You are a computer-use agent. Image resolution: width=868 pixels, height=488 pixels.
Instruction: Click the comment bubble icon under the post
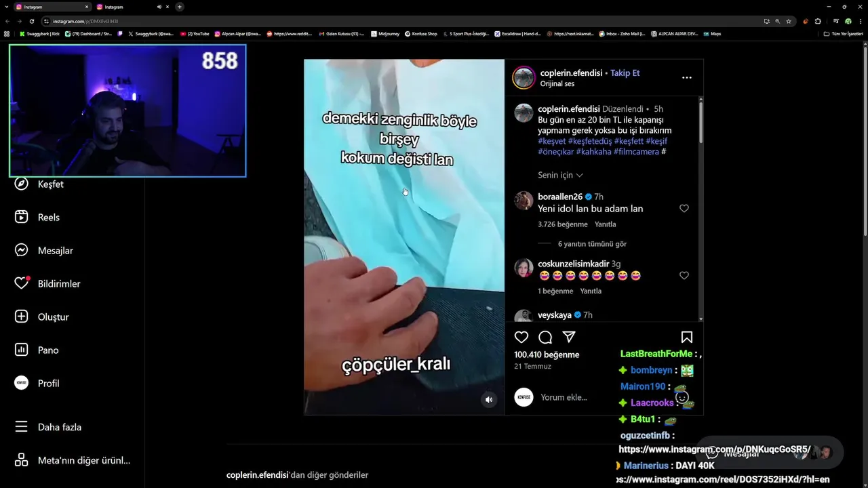point(545,337)
